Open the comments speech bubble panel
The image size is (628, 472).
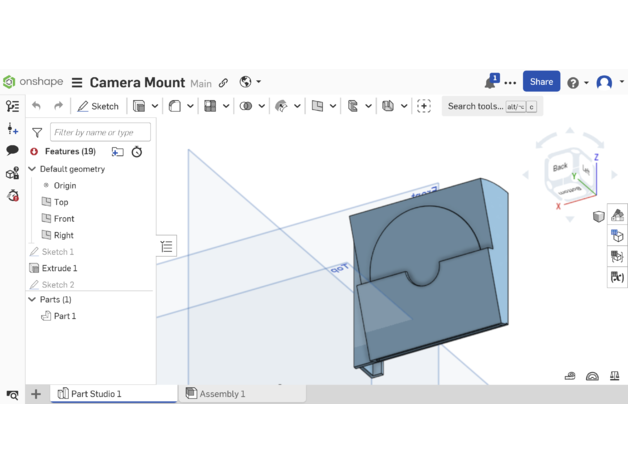tap(12, 150)
